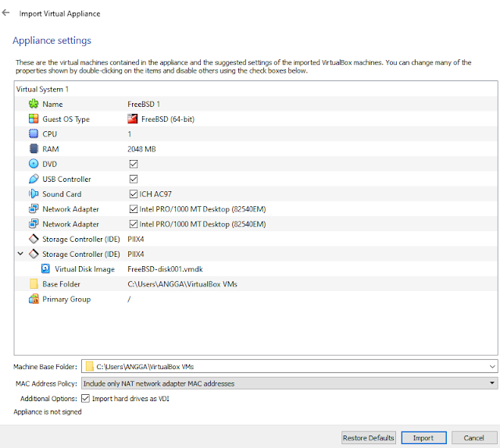Click icon of Intel adapter row above IDE
The width and height of the screenshot is (500, 448).
(x=34, y=224)
